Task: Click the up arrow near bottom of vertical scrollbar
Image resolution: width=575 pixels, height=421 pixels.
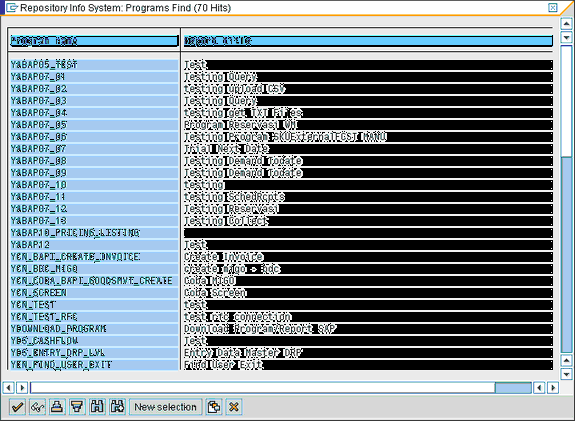Action: click(x=567, y=360)
